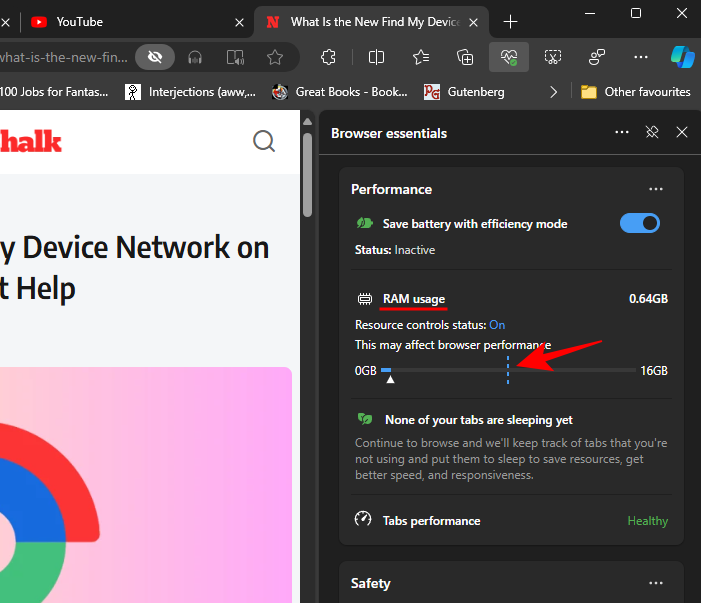The width and height of the screenshot is (701, 603).
Task: Click resource controls status On link
Action: tap(497, 325)
